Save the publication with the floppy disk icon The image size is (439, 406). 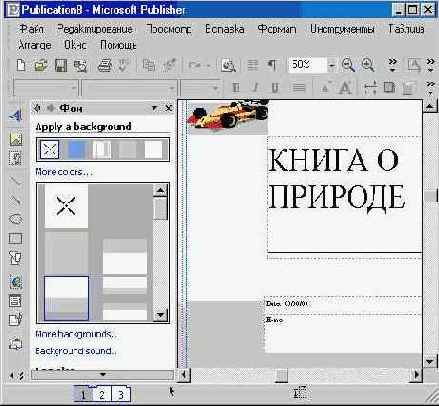tap(61, 65)
